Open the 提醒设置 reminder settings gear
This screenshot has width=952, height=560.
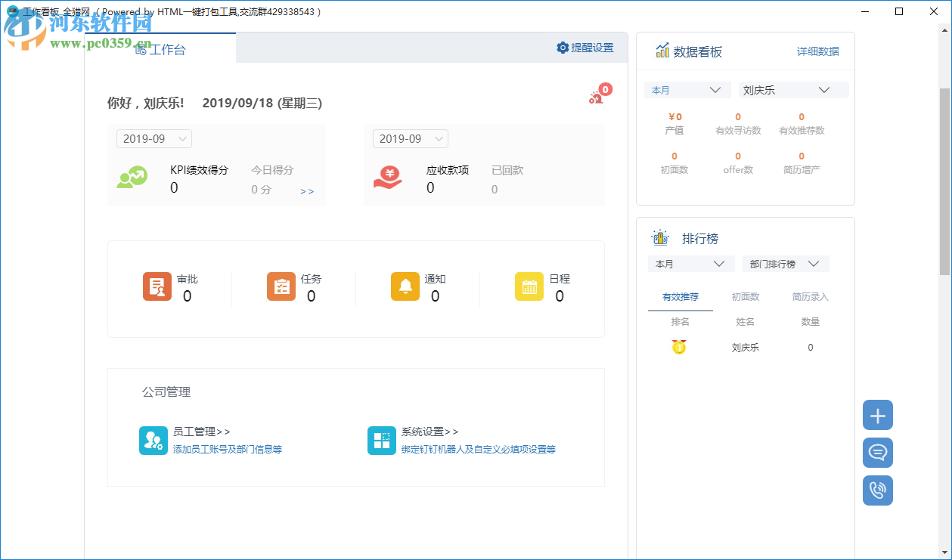tap(563, 47)
